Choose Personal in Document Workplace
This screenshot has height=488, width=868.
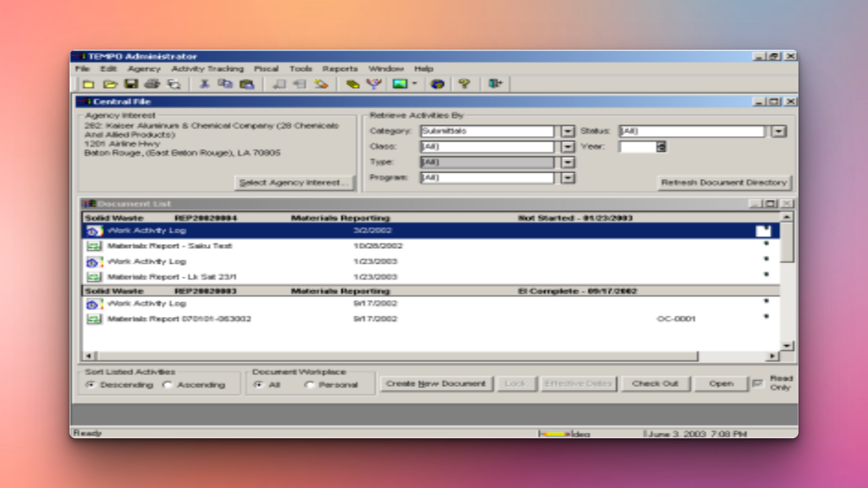310,385
